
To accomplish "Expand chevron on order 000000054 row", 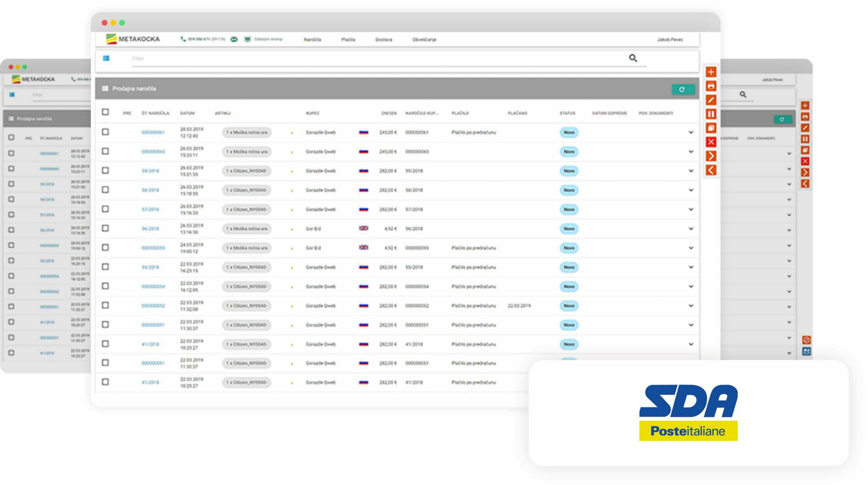I will 691,286.
